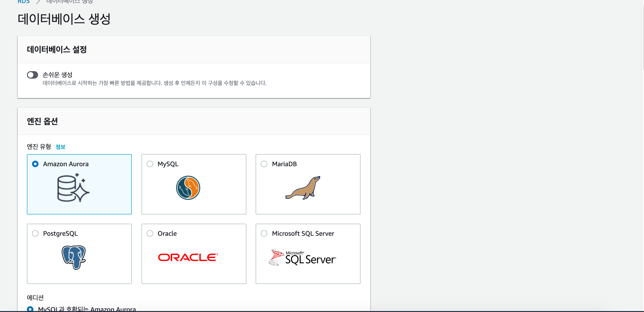Select the PostgreSQL radio button
This screenshot has width=644, height=312.
tap(35, 233)
